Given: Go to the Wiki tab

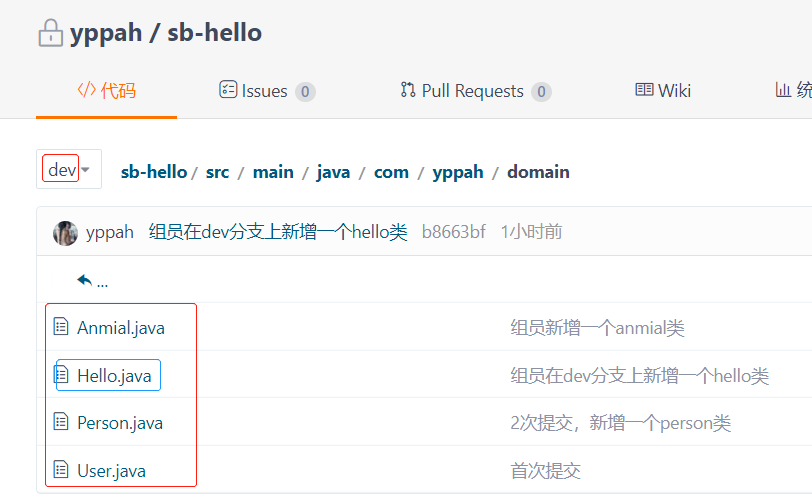Looking at the screenshot, I should (663, 91).
